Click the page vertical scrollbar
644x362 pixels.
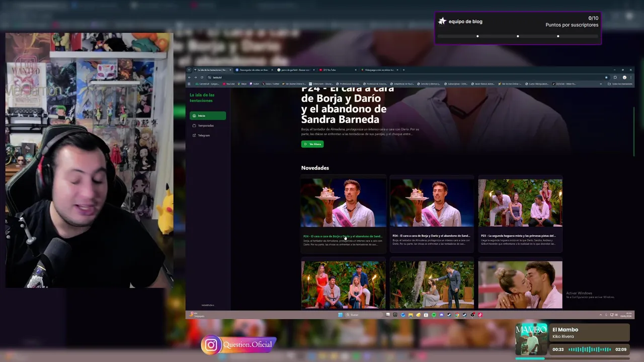[x=633, y=131]
